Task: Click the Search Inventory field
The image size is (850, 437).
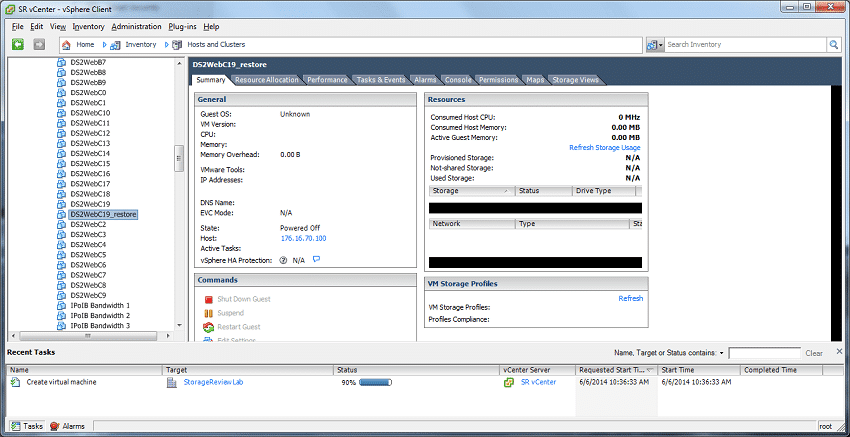Action: pyautogui.click(x=745, y=44)
